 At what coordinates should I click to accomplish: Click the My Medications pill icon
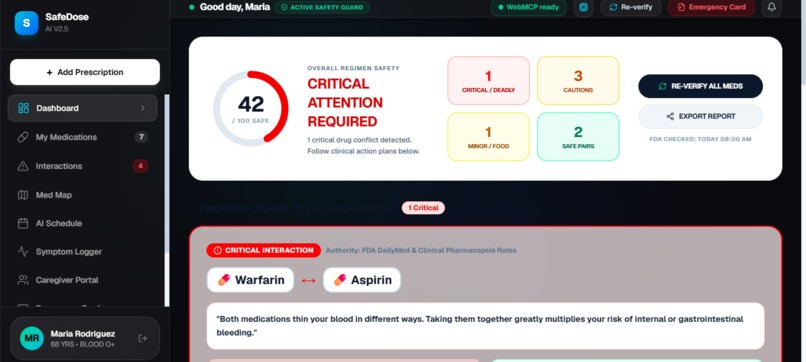click(23, 137)
